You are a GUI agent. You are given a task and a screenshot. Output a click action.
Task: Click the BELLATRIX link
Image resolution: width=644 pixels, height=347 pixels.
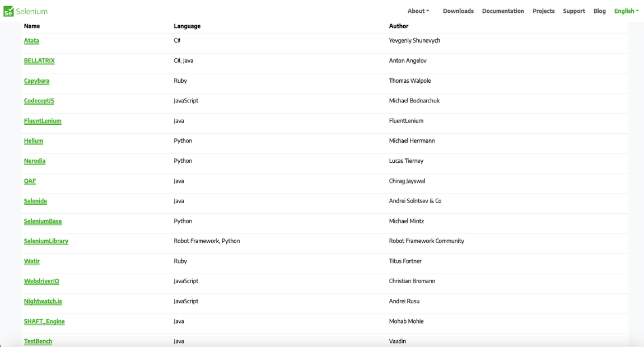[39, 61]
